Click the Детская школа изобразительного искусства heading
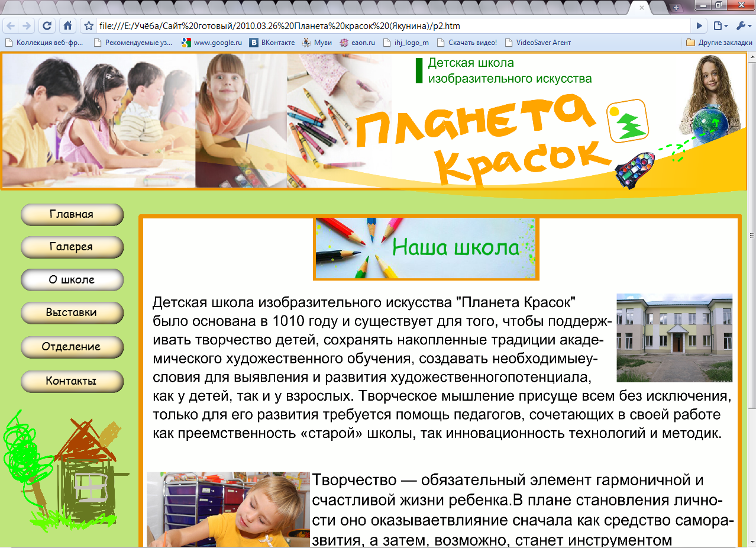 pos(509,70)
